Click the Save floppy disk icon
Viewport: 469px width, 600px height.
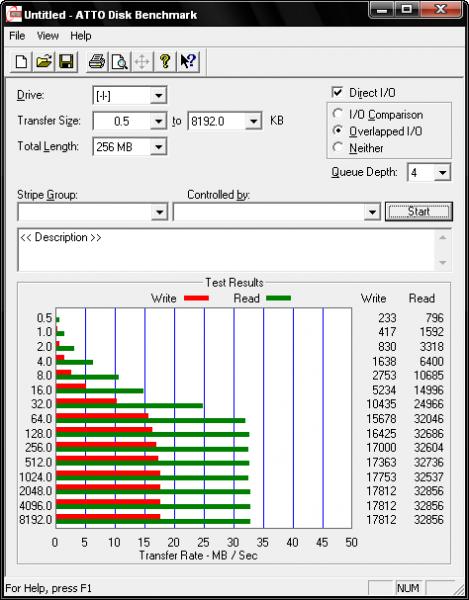tap(66, 62)
